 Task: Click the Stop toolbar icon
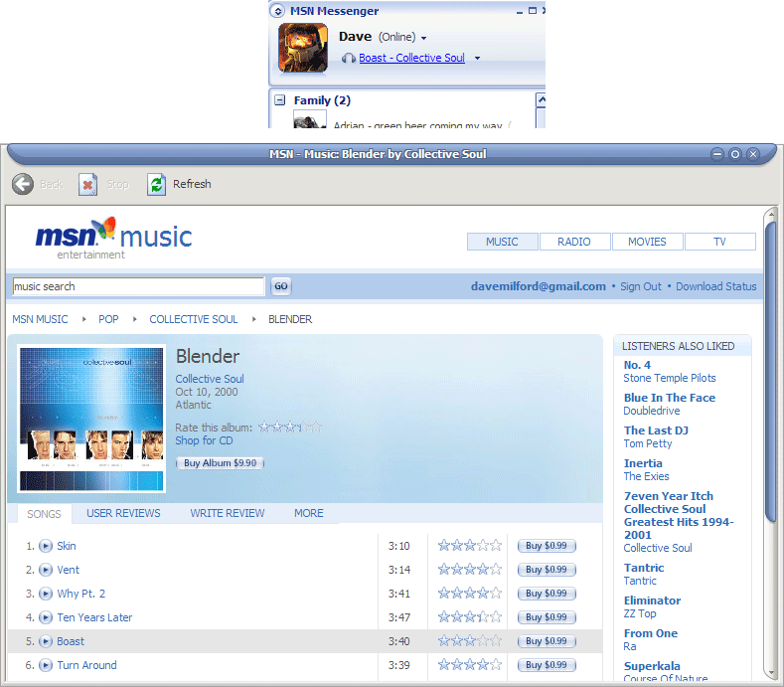point(88,184)
